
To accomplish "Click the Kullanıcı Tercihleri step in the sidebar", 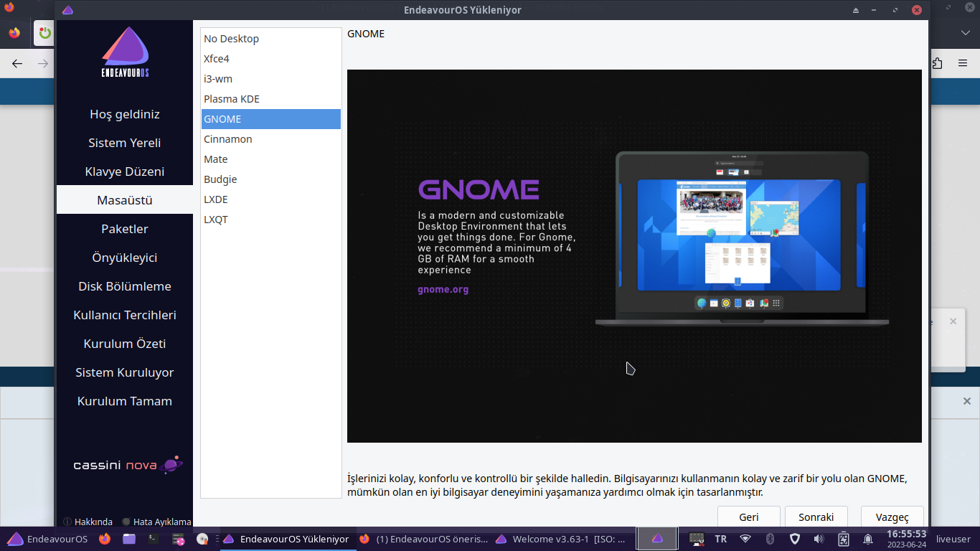I will point(125,315).
